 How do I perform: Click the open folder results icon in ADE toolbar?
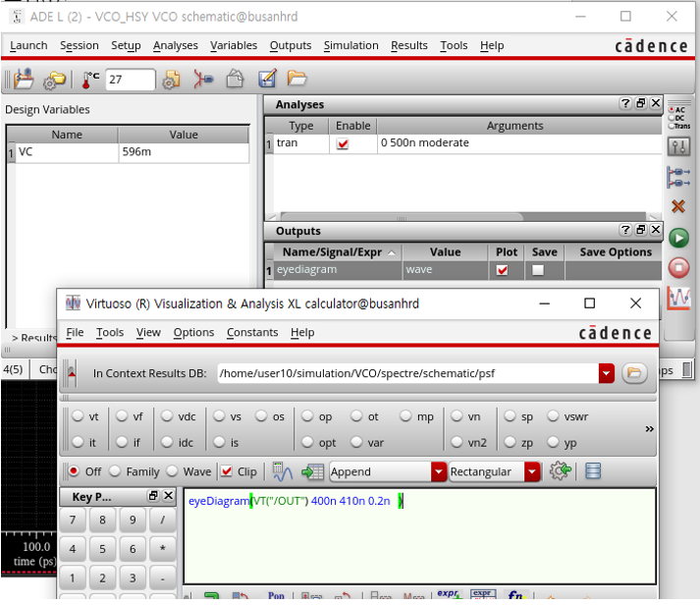click(296, 79)
